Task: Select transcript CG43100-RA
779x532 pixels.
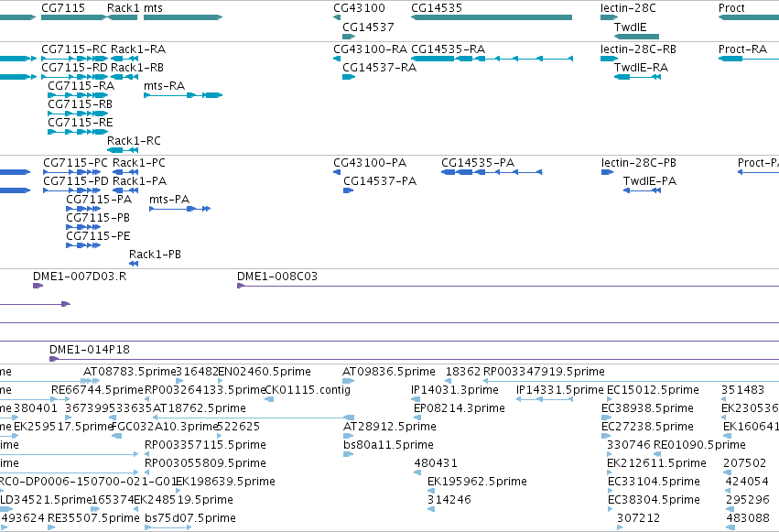Action: pos(370,49)
